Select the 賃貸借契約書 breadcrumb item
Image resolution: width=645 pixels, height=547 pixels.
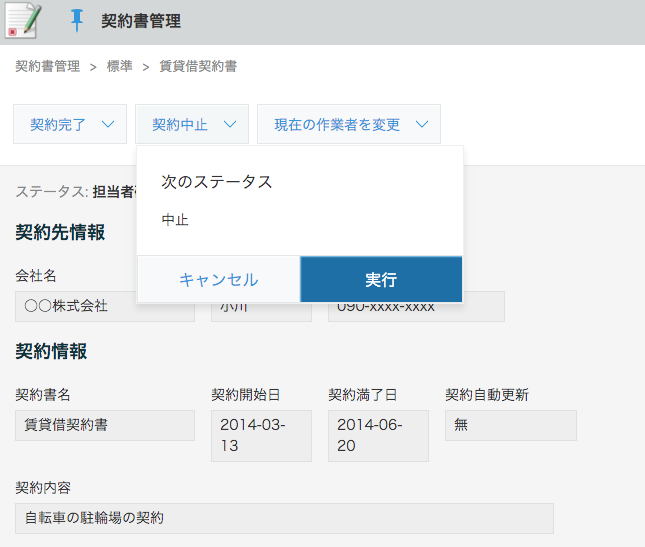198,67
